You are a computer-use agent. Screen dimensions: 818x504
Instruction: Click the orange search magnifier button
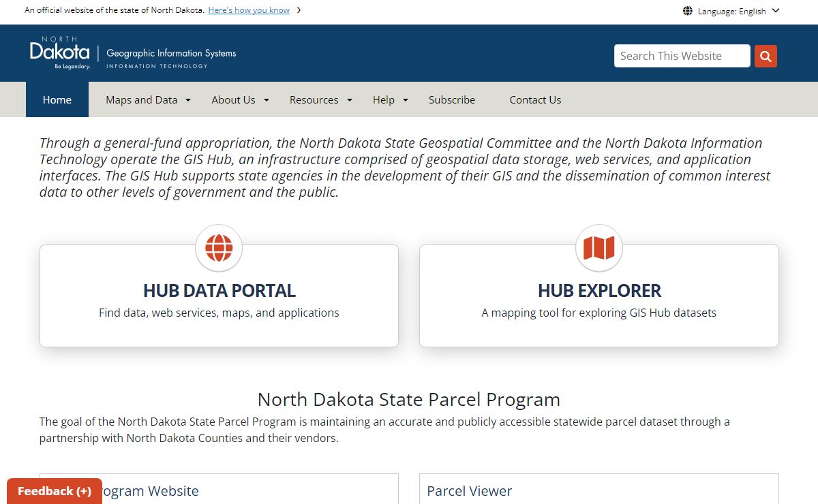click(x=766, y=56)
